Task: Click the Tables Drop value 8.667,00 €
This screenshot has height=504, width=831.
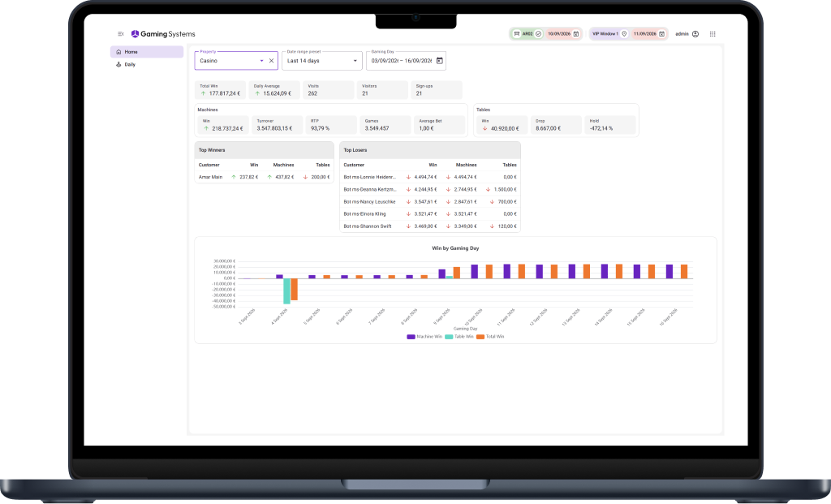Action: point(548,129)
